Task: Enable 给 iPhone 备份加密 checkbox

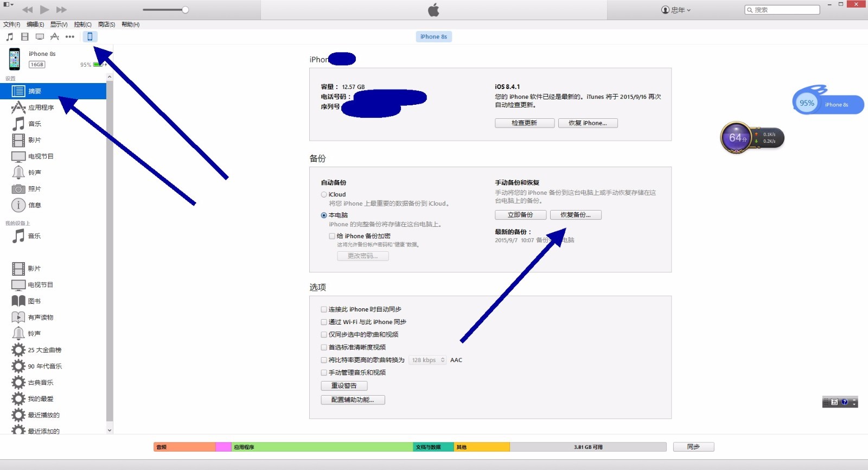Action: pyautogui.click(x=332, y=236)
